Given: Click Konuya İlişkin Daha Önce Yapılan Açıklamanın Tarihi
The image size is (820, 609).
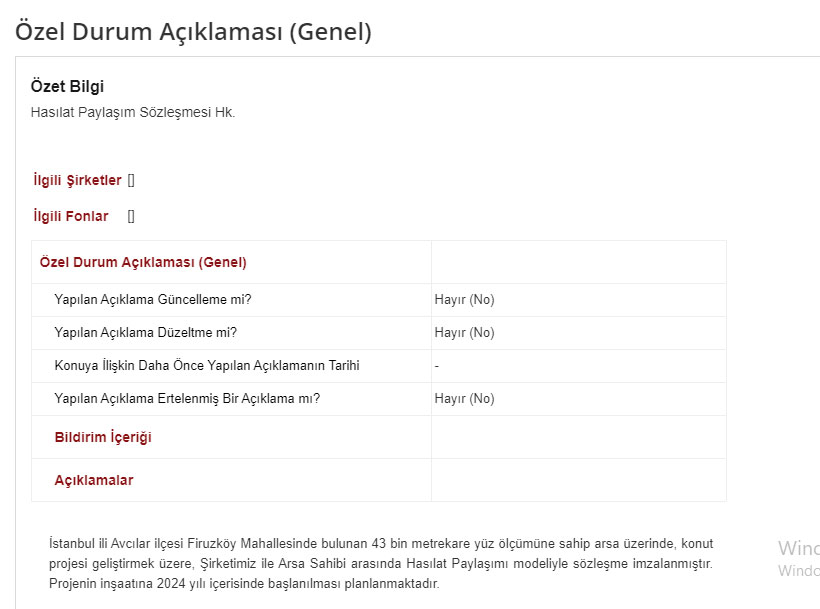Looking at the screenshot, I should pos(207,365).
